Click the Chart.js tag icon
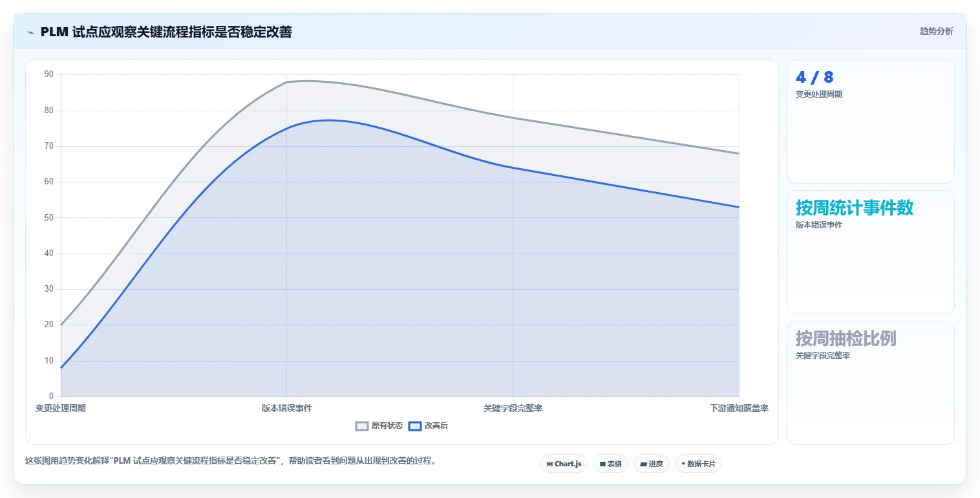Image resolution: width=980 pixels, height=498 pixels. point(549,464)
